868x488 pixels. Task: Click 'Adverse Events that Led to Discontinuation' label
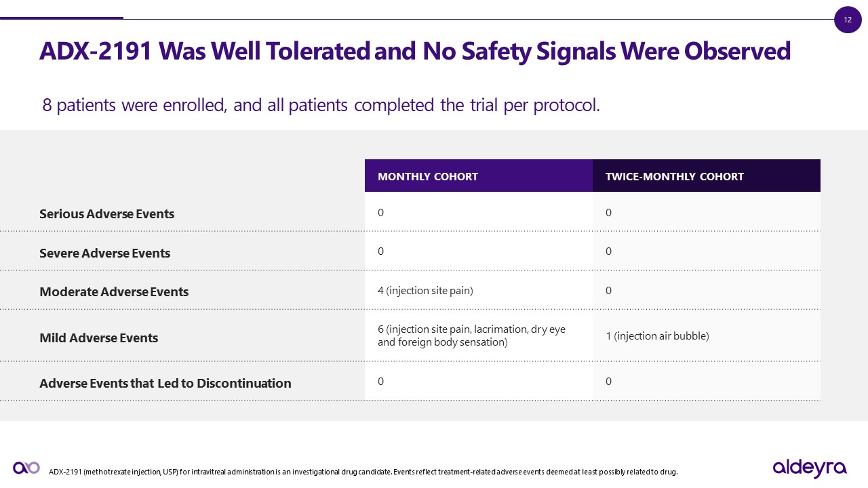point(165,384)
